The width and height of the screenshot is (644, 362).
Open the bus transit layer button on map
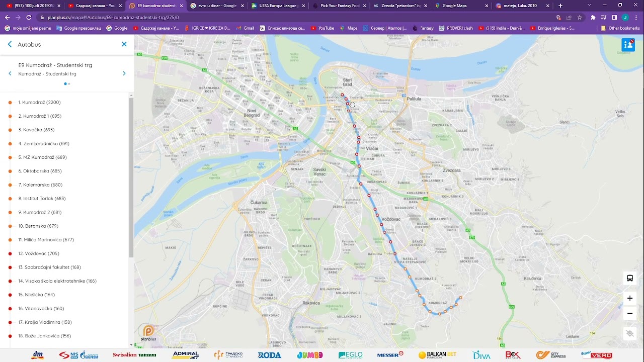629,278
